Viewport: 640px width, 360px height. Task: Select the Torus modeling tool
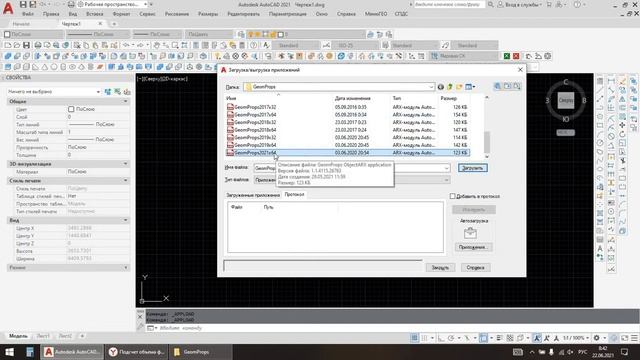[72, 67]
